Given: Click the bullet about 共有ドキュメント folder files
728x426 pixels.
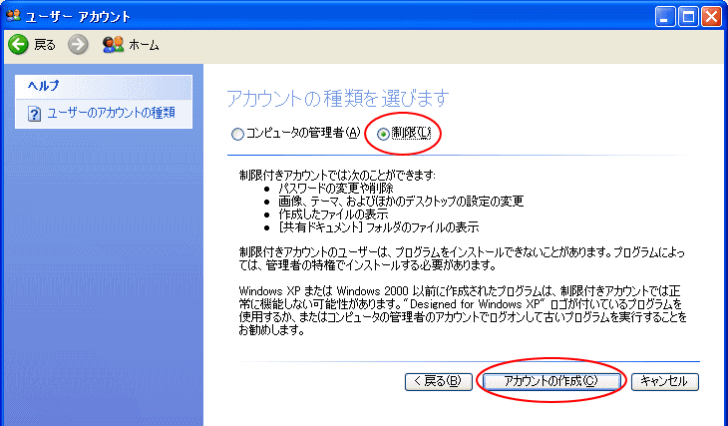Looking at the screenshot, I should pyautogui.click(x=378, y=227).
